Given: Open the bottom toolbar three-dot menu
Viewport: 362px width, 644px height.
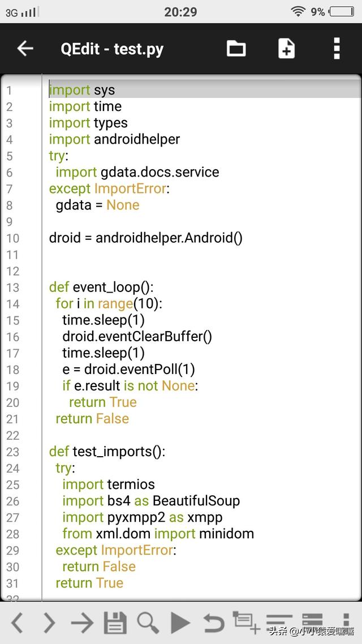Looking at the screenshot, I should (346, 620).
